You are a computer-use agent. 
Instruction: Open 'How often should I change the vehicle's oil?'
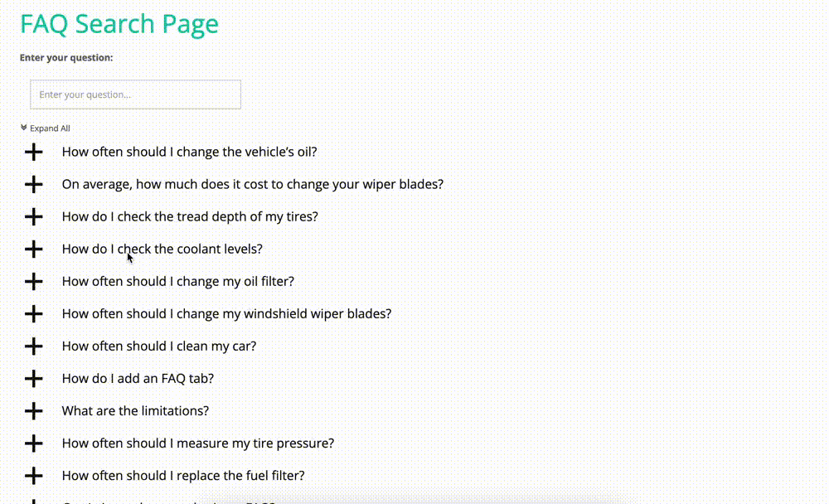point(189,152)
